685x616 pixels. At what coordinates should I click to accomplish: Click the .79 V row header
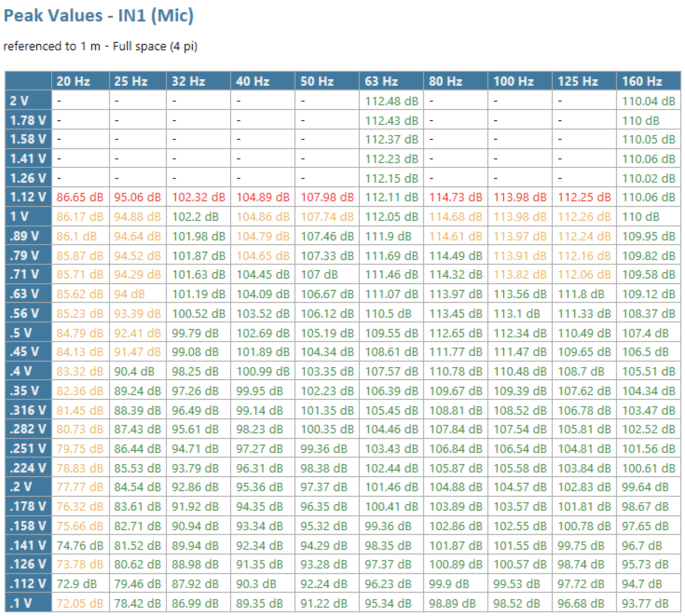click(28, 255)
